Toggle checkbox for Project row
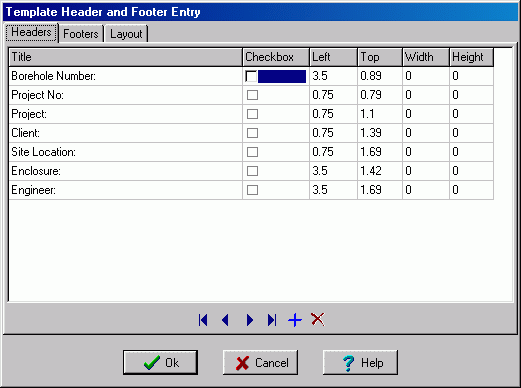Image resolution: width=521 pixels, height=388 pixels. 252,114
